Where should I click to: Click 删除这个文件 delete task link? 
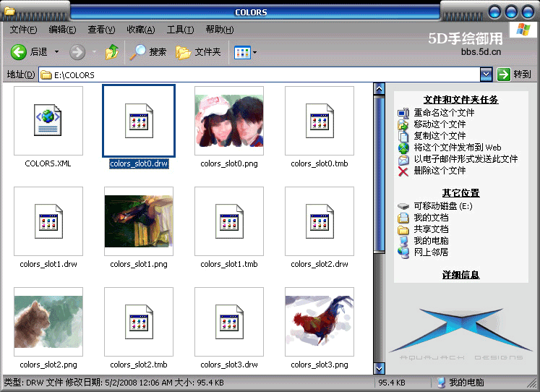pyautogui.click(x=440, y=171)
